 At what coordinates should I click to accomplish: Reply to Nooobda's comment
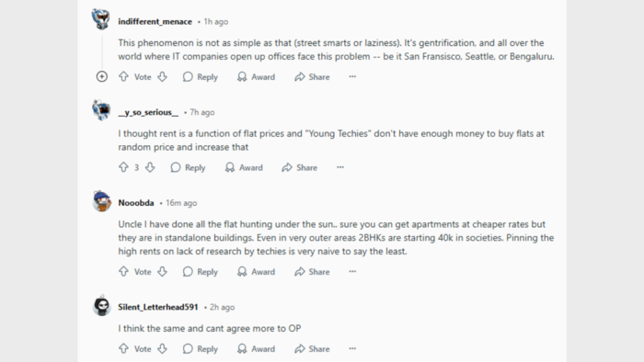(x=201, y=271)
